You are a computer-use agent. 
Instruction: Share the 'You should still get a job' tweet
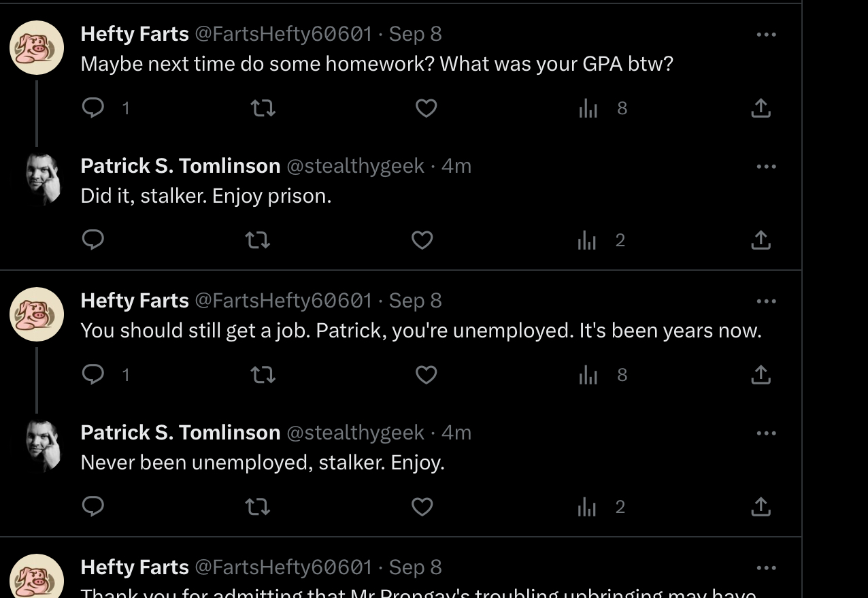[761, 374]
